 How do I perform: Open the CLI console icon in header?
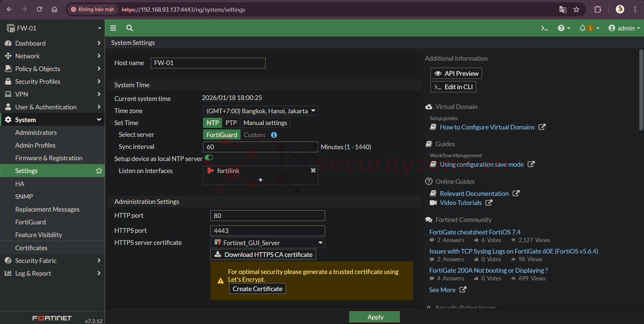(544, 28)
